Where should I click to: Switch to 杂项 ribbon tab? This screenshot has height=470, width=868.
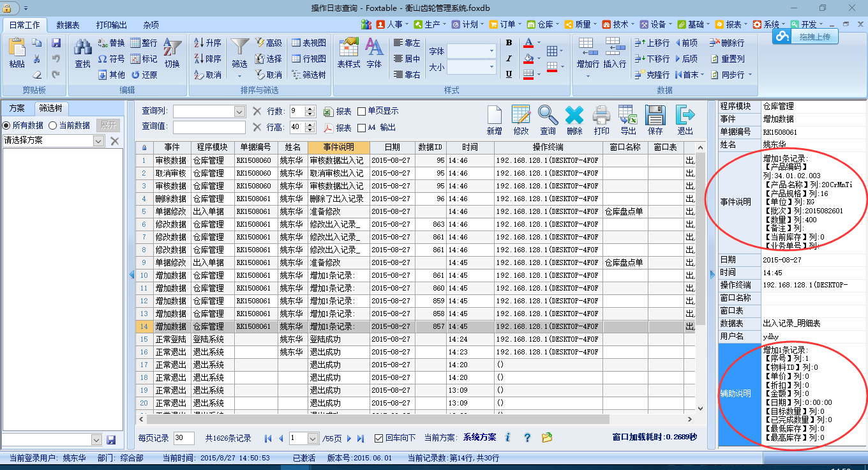tap(151, 25)
